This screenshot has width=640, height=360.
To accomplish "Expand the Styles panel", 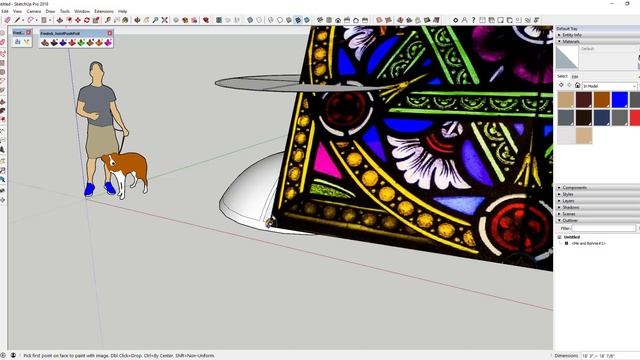I will 597,194.
